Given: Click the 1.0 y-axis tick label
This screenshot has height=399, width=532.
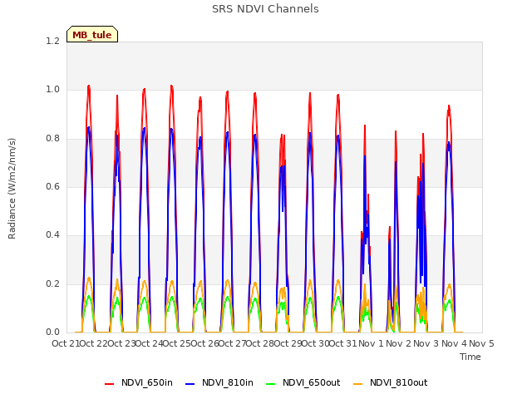Looking at the screenshot, I should (x=52, y=90).
